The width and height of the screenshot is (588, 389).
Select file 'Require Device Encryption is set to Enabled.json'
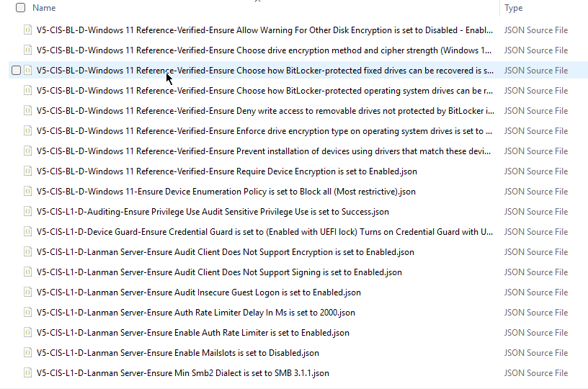tap(227, 171)
